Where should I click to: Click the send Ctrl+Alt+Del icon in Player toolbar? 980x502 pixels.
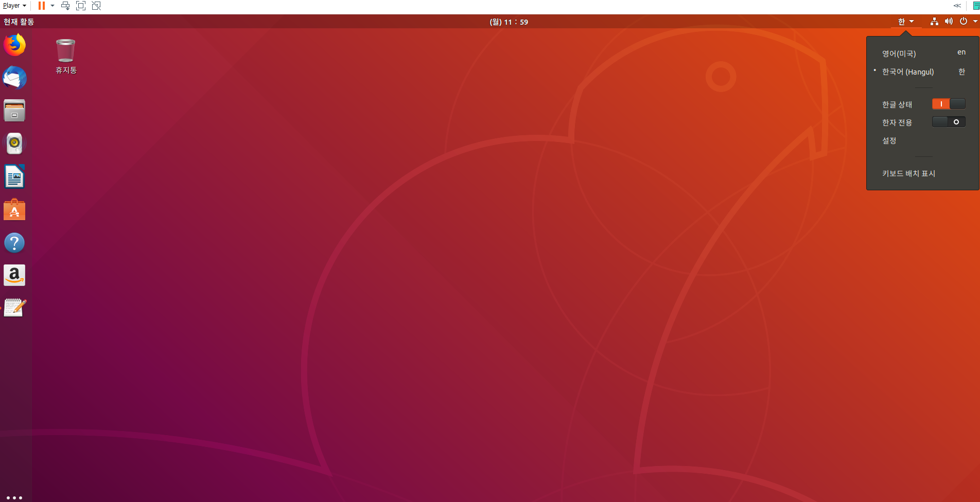pos(65,6)
